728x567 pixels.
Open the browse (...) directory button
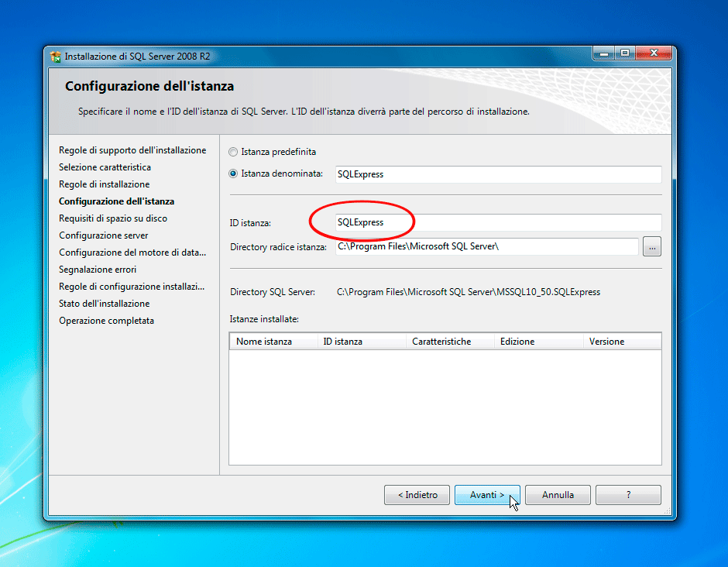click(652, 247)
